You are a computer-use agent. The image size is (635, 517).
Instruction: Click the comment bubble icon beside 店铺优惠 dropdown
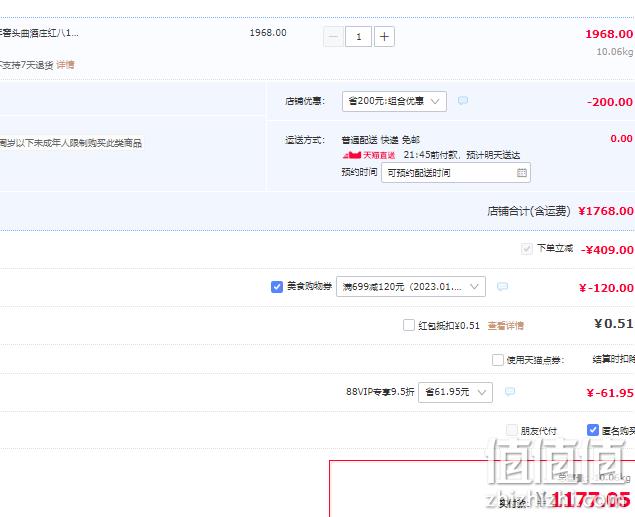pyautogui.click(x=462, y=100)
